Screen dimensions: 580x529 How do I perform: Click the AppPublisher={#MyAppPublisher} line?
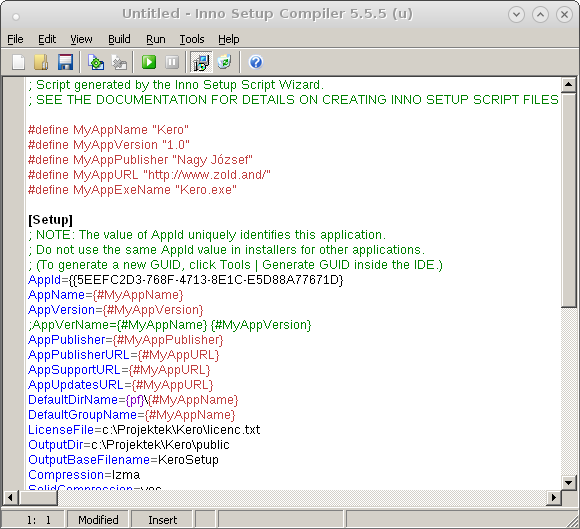tap(126, 340)
